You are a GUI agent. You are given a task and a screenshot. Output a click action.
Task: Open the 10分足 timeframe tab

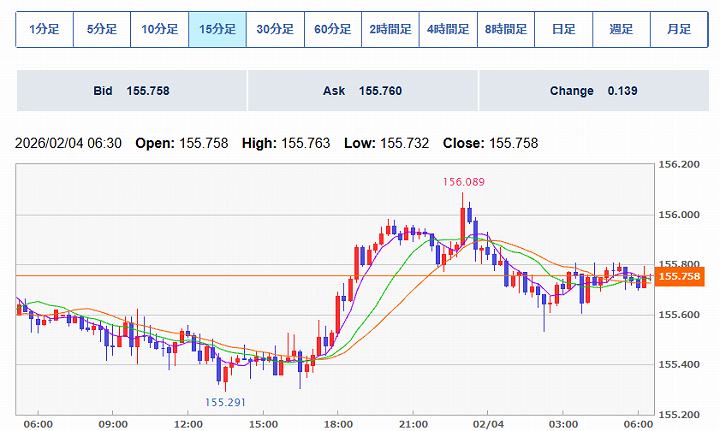(x=160, y=30)
